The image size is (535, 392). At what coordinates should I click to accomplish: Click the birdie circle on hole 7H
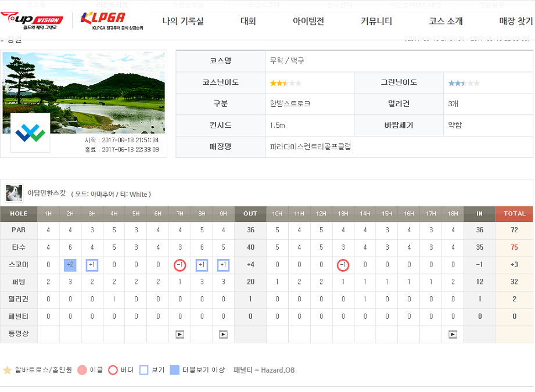point(179,265)
